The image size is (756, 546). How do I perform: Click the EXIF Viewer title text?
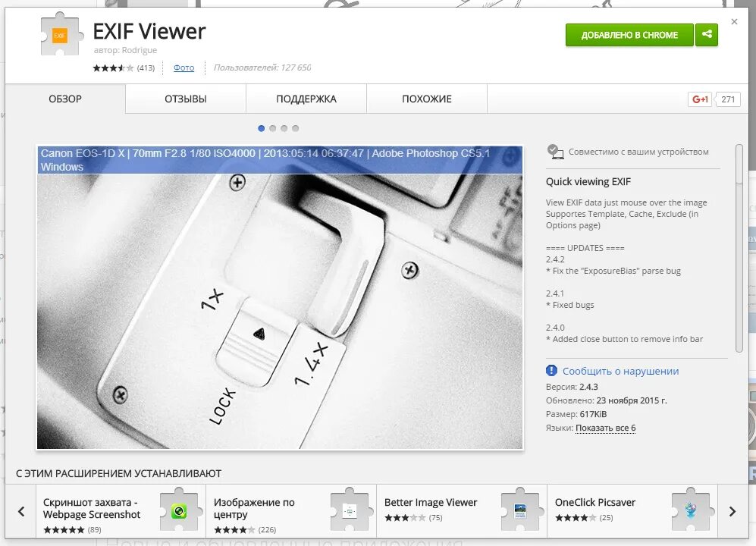149,31
